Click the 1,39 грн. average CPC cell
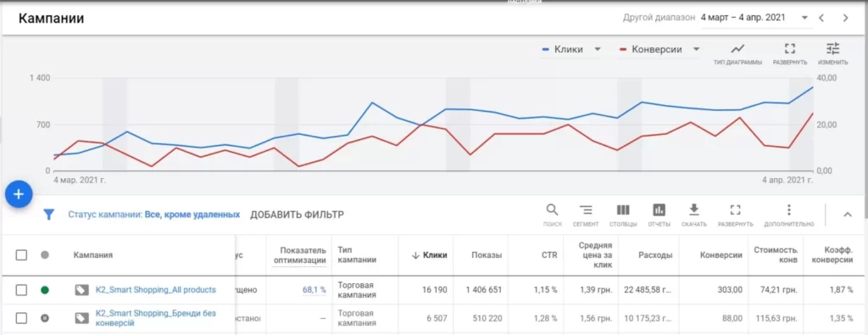This screenshot has height=335, width=868. pos(596,289)
